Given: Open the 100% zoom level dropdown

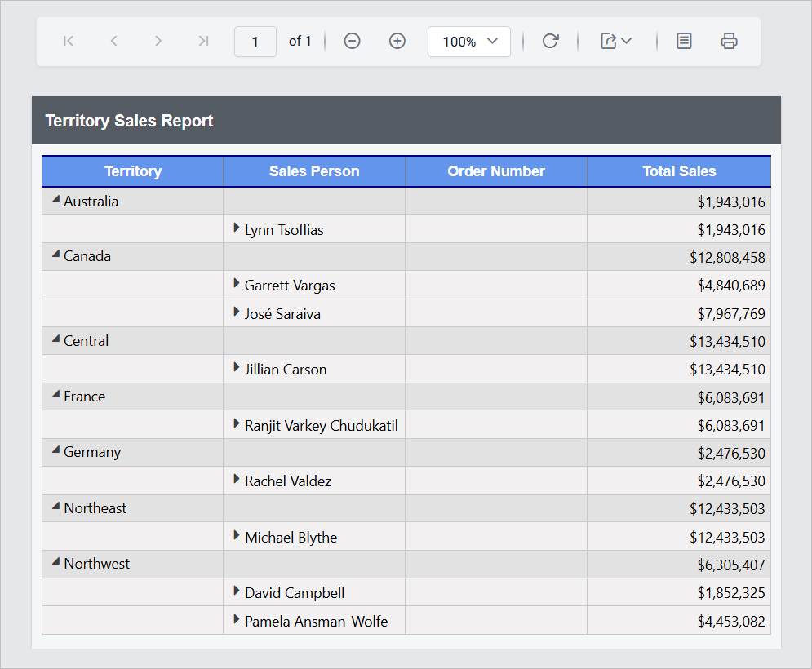Looking at the screenshot, I should point(469,42).
